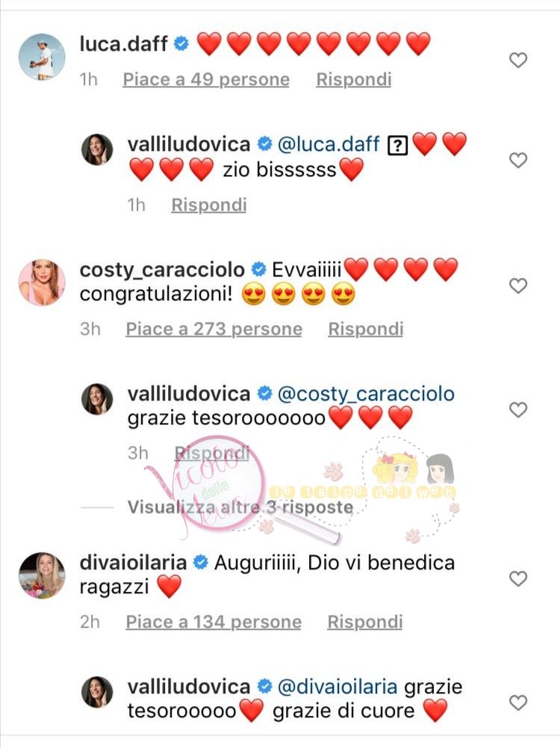Open costy_caracciolo's profile picture

42,282
